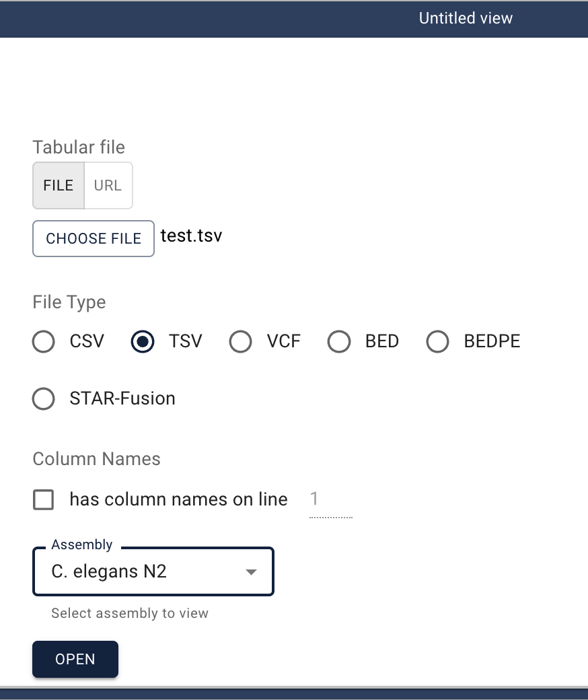Click the Assembly dropdown arrow
Viewport: 588px width, 700px height.
tap(251, 572)
